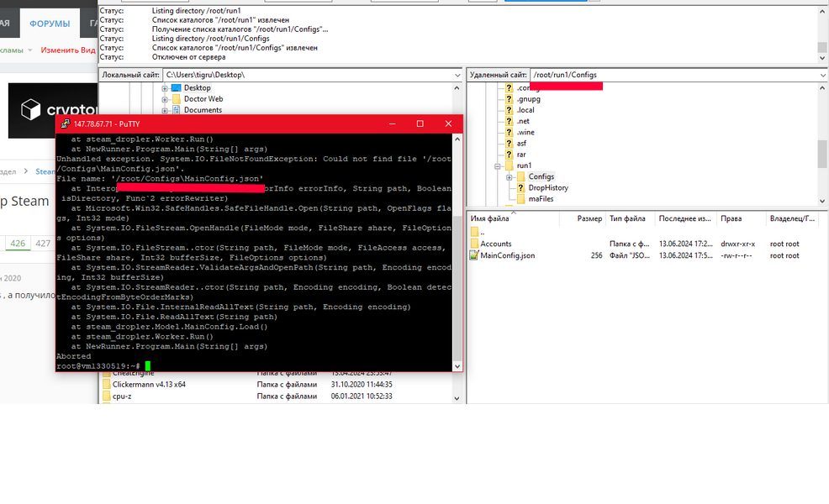Click the Documents folder icon in local tree

coord(176,110)
